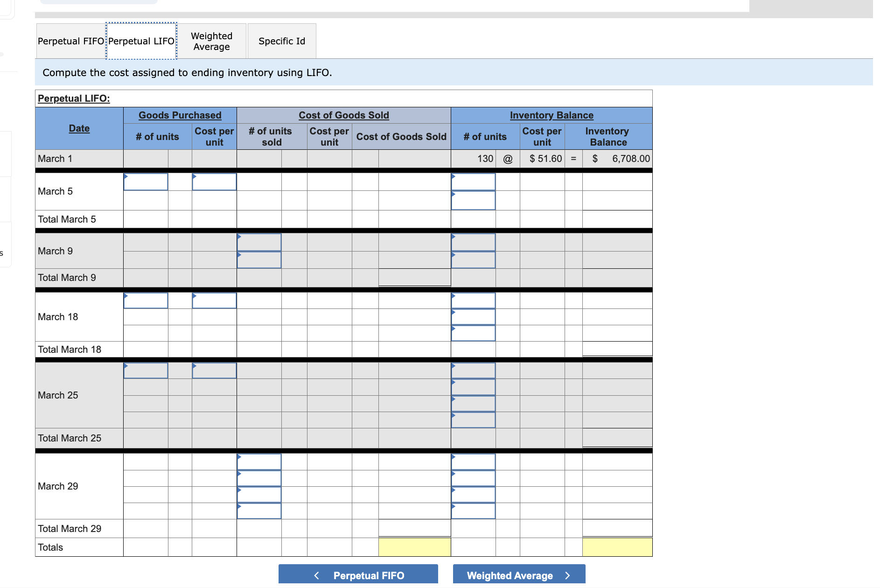Open March 9 first inventory units dropdown
The width and height of the screenshot is (880, 588).
[x=473, y=242]
